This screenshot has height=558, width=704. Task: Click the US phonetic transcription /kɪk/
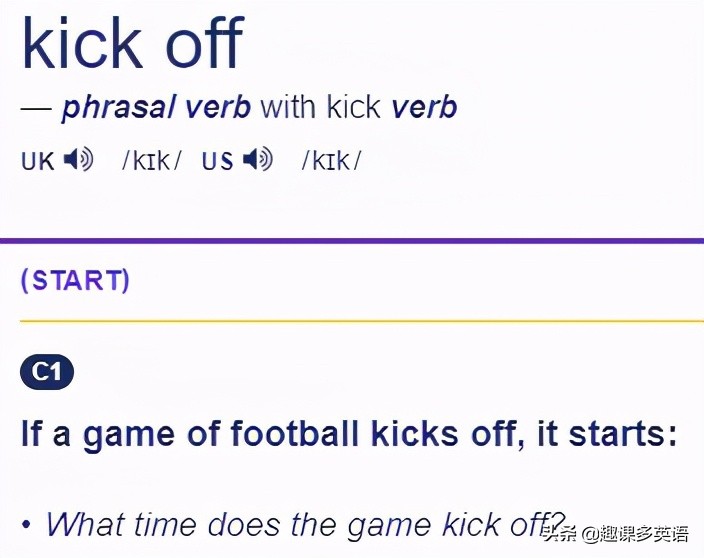point(331,161)
